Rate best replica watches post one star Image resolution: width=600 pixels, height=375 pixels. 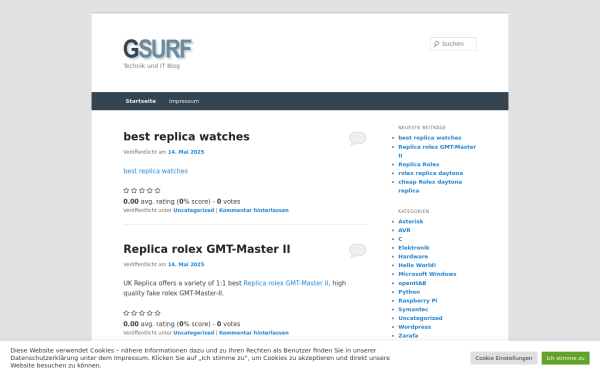coord(126,190)
